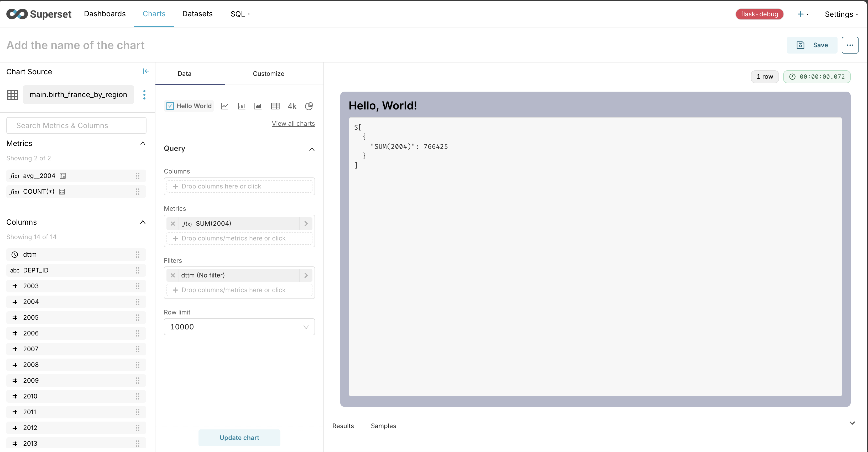Select the pie chart type icon

[x=309, y=106]
